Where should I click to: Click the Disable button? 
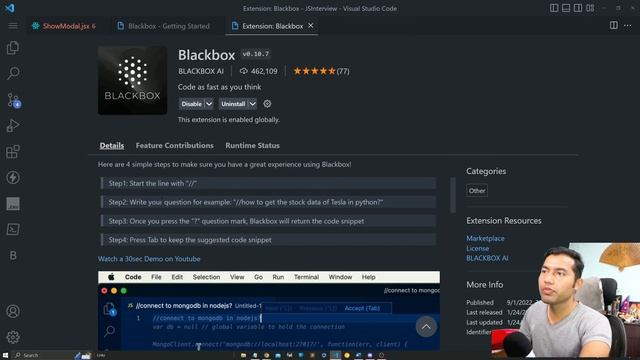pyautogui.click(x=191, y=104)
